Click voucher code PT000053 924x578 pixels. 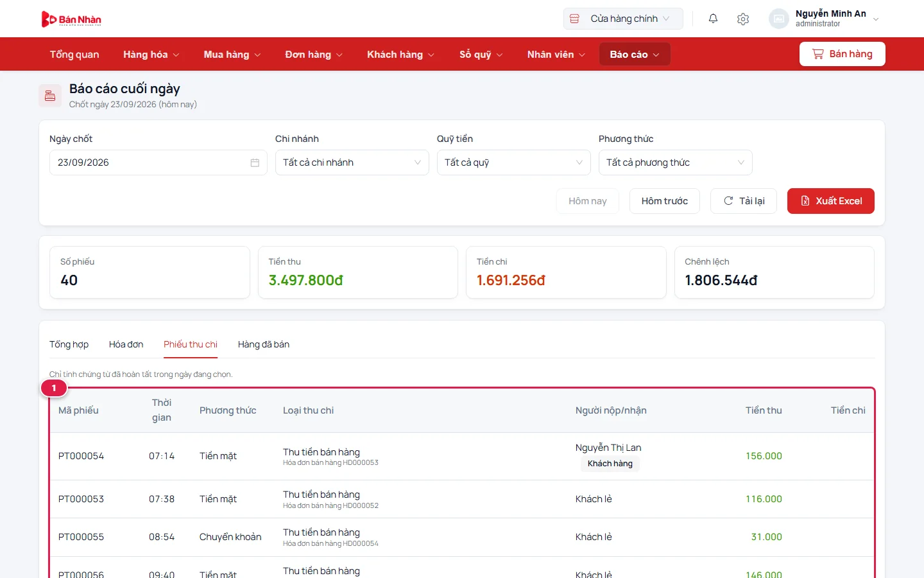(81, 499)
